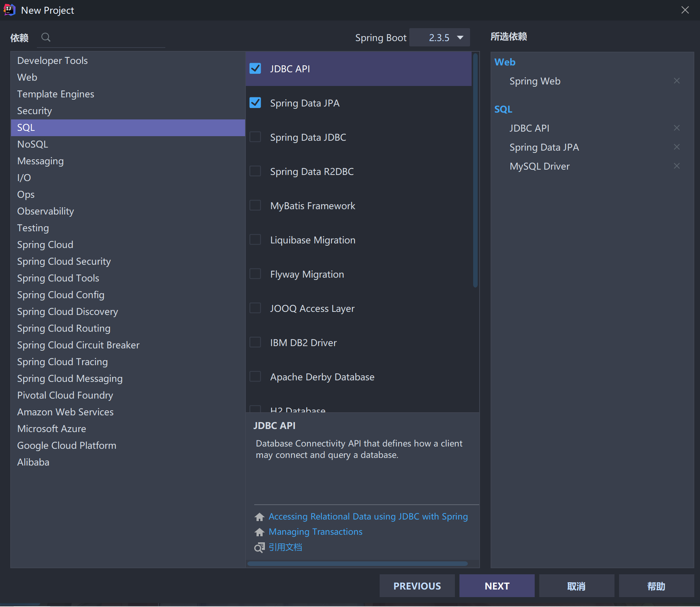This screenshot has height=607, width=700.
Task: Check the IBM DB2 Driver checkbox
Action: point(255,342)
